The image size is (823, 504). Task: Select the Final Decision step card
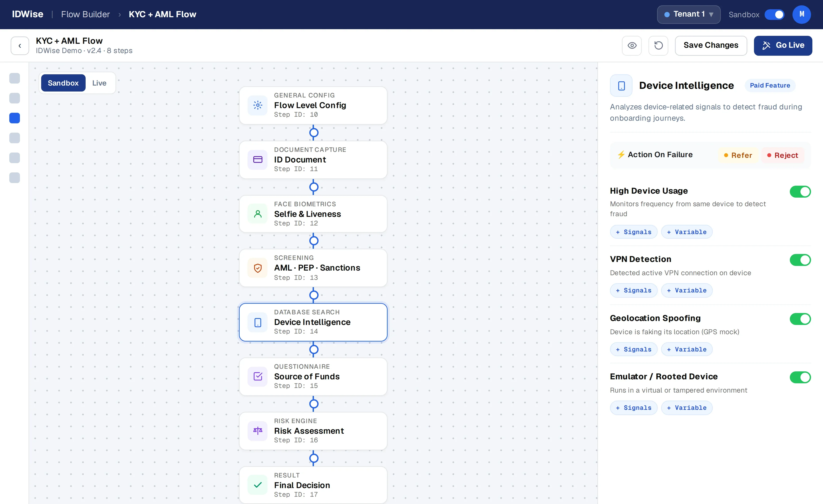(x=313, y=485)
